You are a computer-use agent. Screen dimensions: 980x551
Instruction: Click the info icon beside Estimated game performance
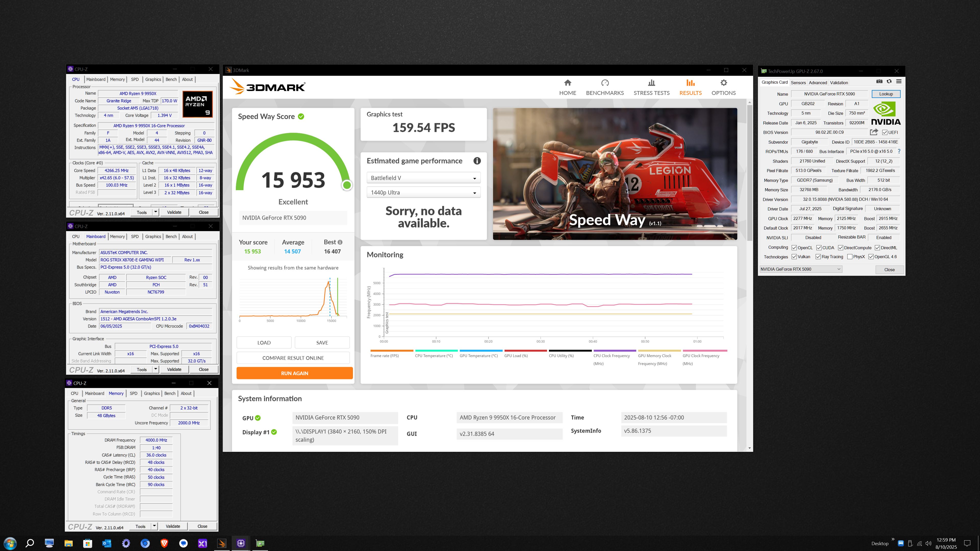click(x=477, y=161)
